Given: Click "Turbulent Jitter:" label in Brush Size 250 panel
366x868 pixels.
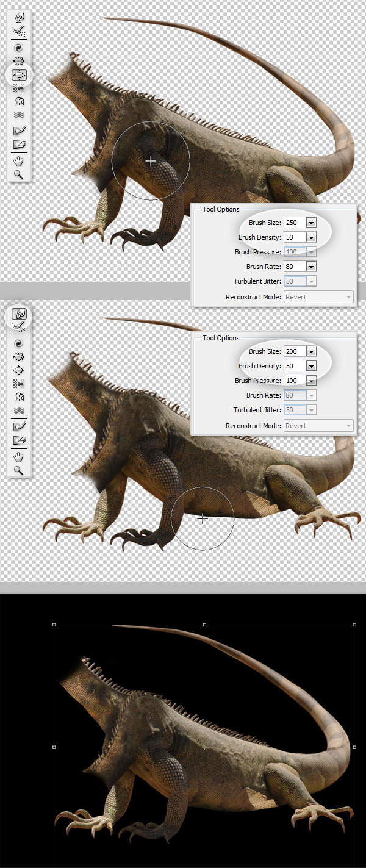Looking at the screenshot, I should point(257,281).
